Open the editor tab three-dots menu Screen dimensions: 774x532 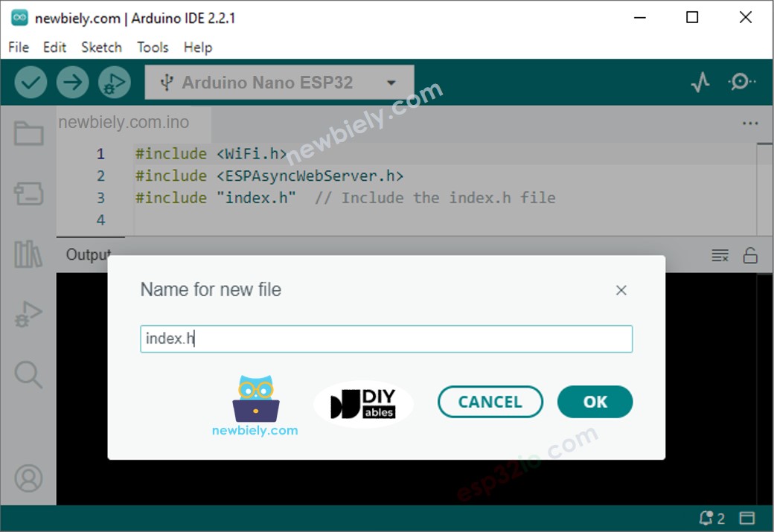click(x=749, y=124)
